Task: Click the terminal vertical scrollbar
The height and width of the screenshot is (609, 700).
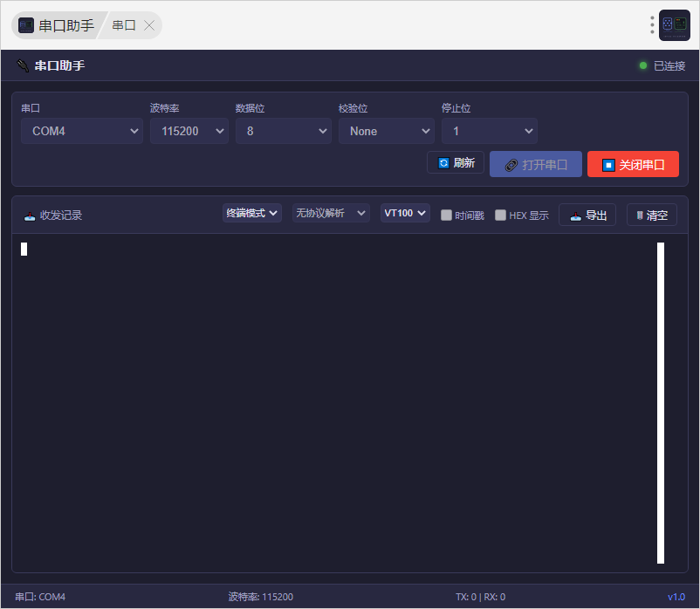Action: 661,403
